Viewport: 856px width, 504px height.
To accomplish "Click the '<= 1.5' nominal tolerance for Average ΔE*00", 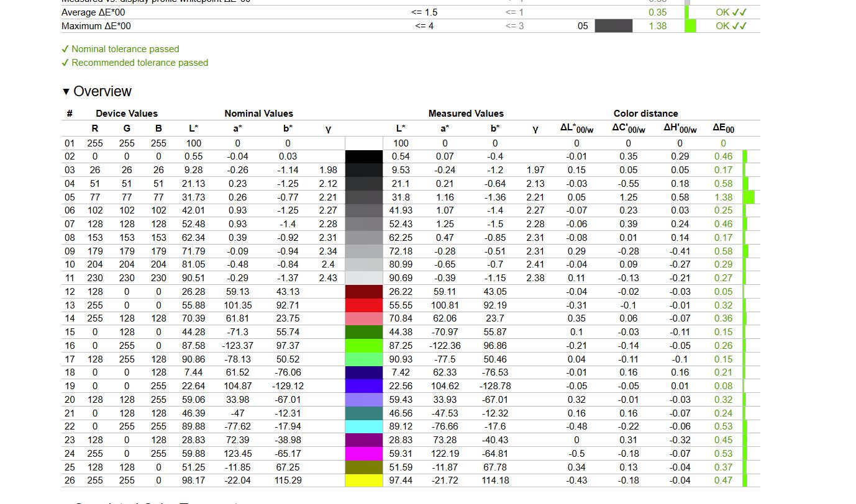I will coord(424,12).
